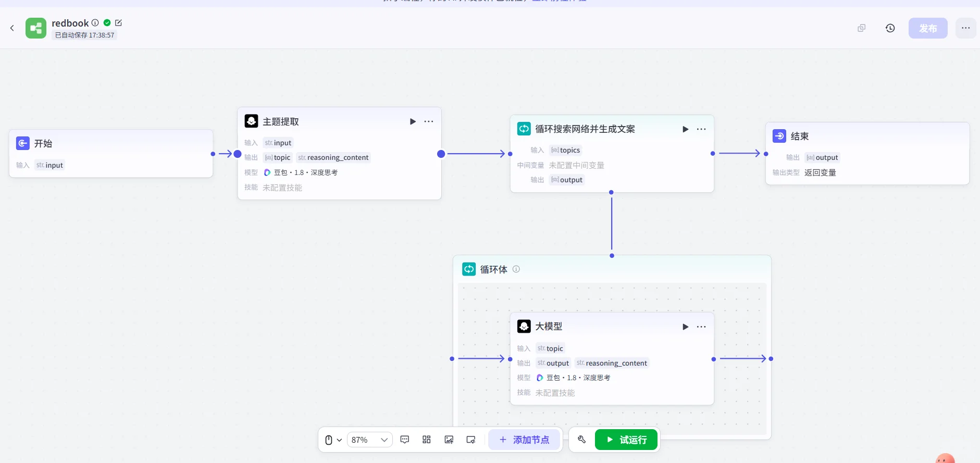980x463 pixels.
Task: Click the loop icon on 循环搜索网络并生成文案
Action: point(524,129)
